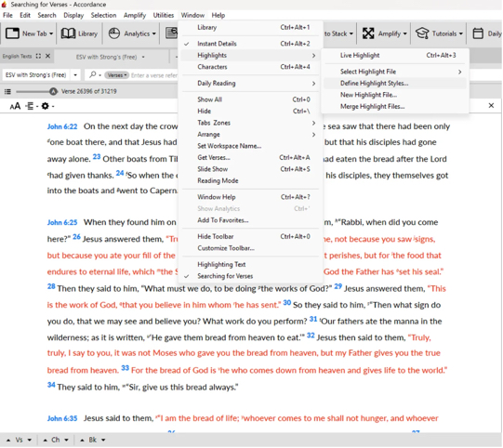Close the English Texts tab zone
Viewport: 503px width, 448px height.
47,56
